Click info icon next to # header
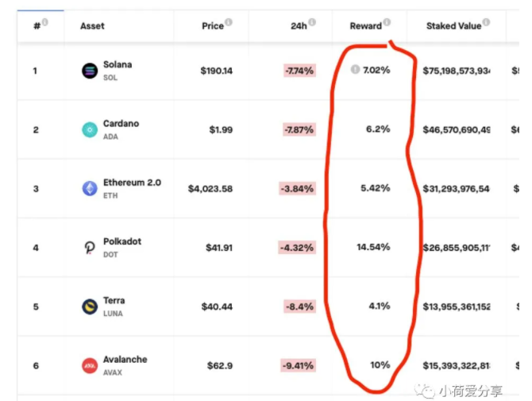Image resolution: width=532 pixels, height=401 pixels. (44, 22)
